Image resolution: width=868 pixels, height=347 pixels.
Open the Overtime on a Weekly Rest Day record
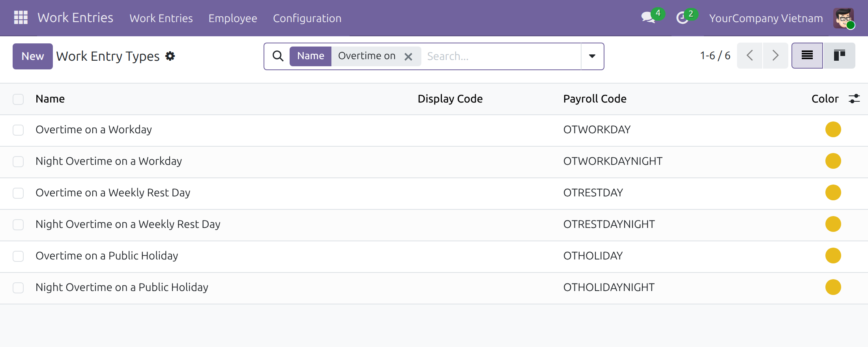[x=113, y=192]
